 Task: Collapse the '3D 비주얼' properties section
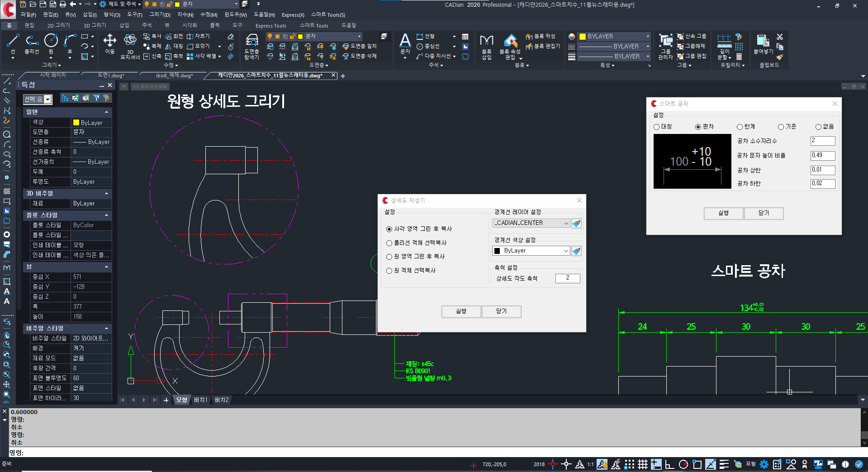point(106,194)
